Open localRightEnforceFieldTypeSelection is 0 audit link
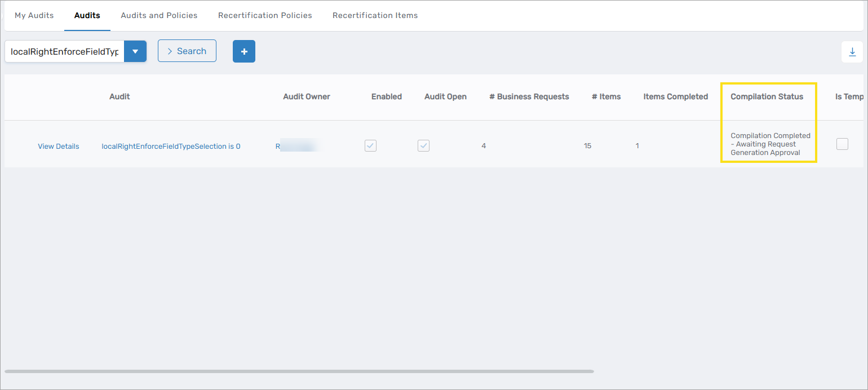868x390 pixels. [171, 147]
